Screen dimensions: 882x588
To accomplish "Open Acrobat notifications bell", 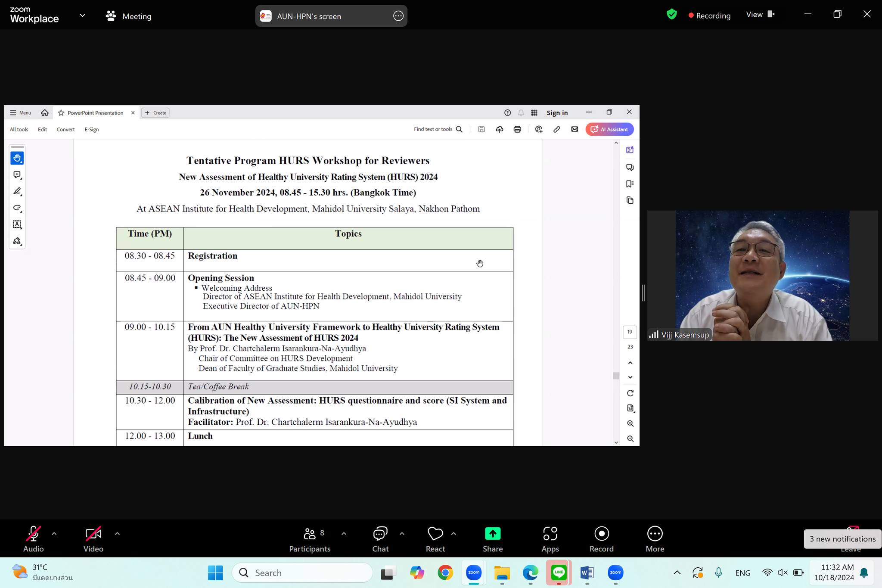I will 521,113.
